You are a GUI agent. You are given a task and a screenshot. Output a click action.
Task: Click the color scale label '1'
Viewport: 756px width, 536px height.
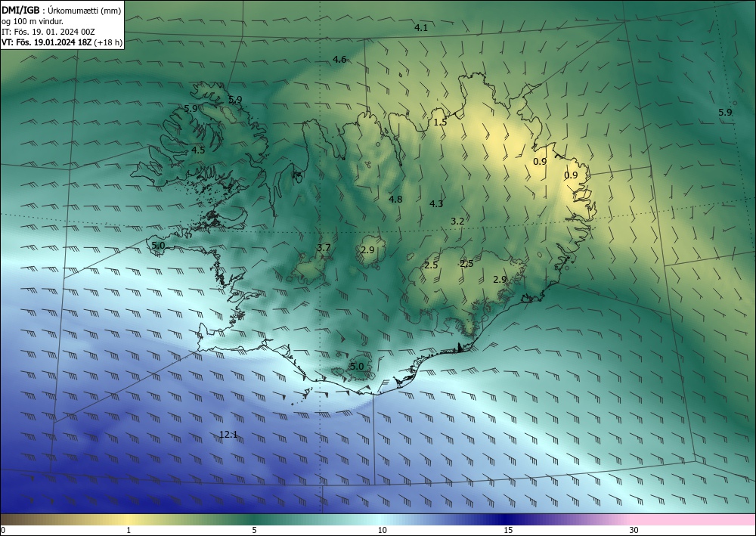(x=129, y=530)
